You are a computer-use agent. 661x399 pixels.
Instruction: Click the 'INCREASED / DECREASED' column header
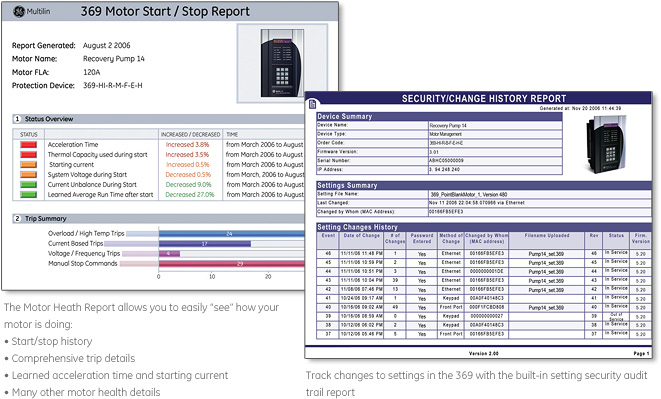[x=191, y=135]
